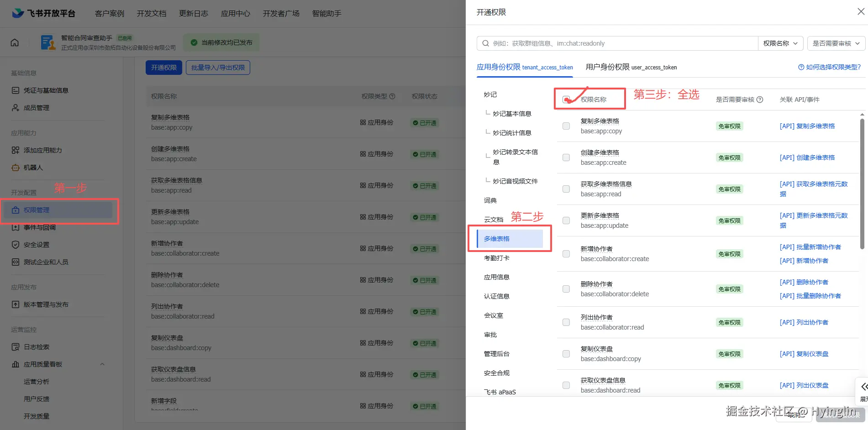The width and height of the screenshot is (868, 430).
Task: Open 更新日志 in top navigation
Action: (194, 13)
